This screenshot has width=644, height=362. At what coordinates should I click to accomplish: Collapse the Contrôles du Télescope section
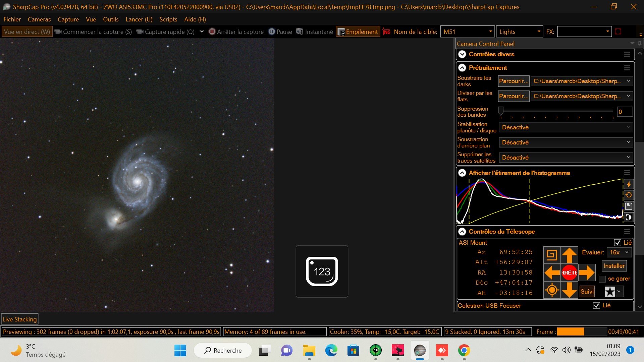pos(462,232)
